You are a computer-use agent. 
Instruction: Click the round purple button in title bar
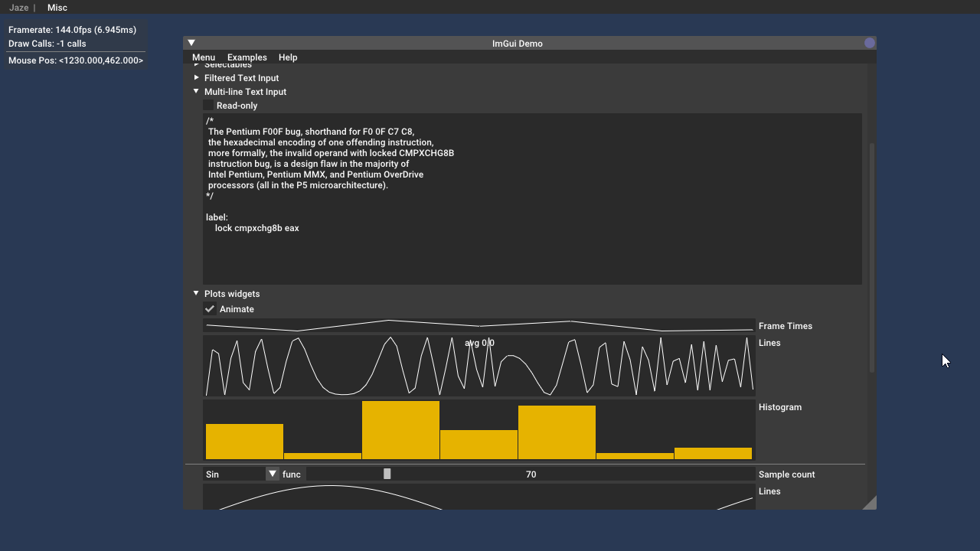click(869, 43)
